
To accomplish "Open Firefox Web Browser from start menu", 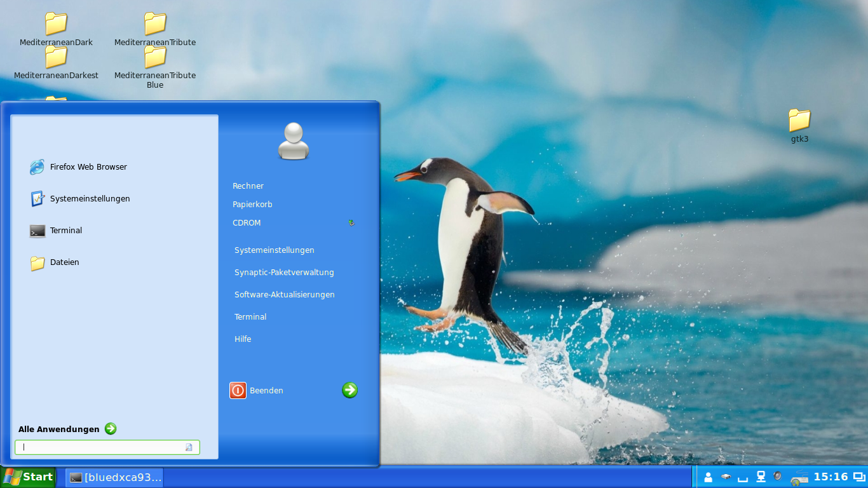I will tap(79, 167).
